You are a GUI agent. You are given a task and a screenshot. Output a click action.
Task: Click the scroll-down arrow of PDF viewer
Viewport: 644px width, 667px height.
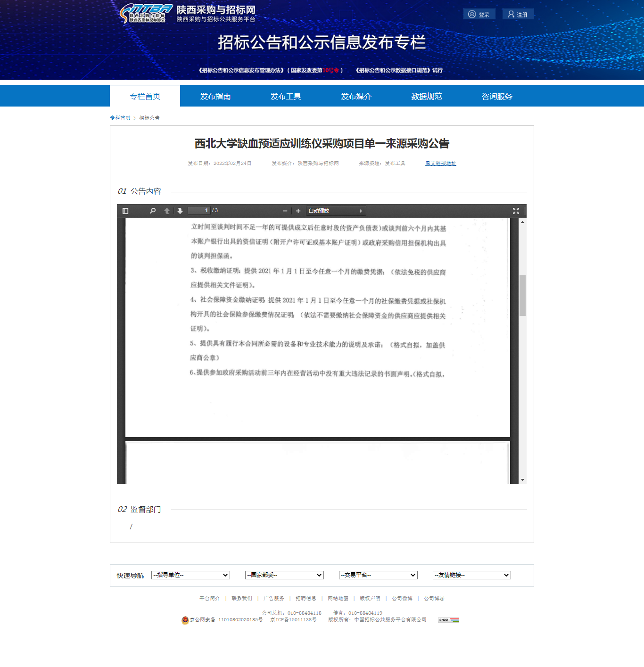click(x=522, y=480)
